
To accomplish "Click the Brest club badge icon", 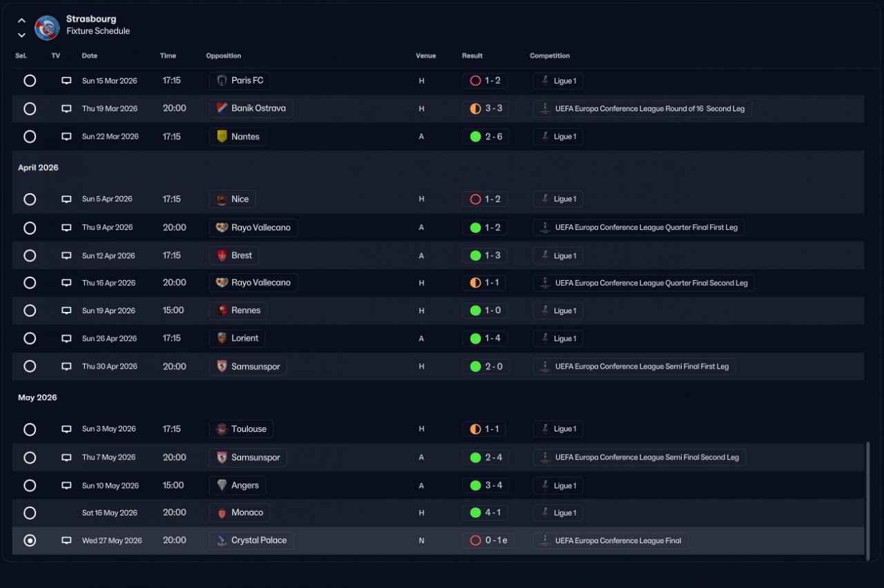I will 222,255.
